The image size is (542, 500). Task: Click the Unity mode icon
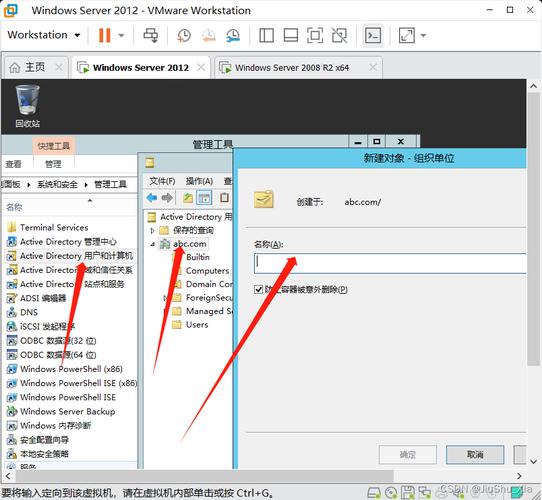pyautogui.click(x=339, y=35)
